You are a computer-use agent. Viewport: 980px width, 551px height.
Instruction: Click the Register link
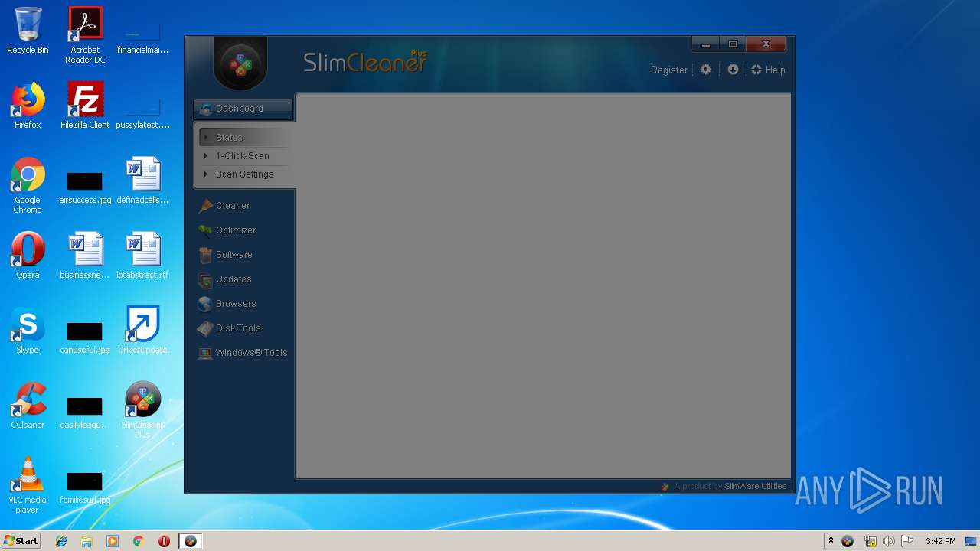[x=669, y=70]
